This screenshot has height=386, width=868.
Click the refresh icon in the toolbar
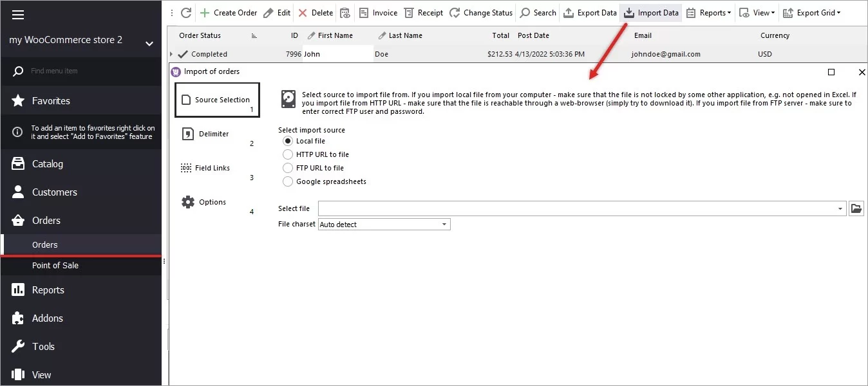pos(186,12)
